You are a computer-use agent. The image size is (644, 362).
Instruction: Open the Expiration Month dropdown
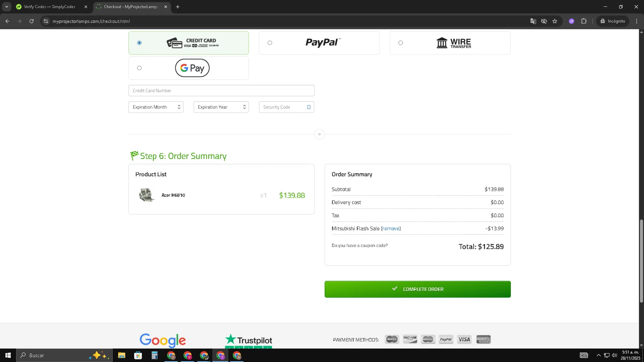(156, 107)
